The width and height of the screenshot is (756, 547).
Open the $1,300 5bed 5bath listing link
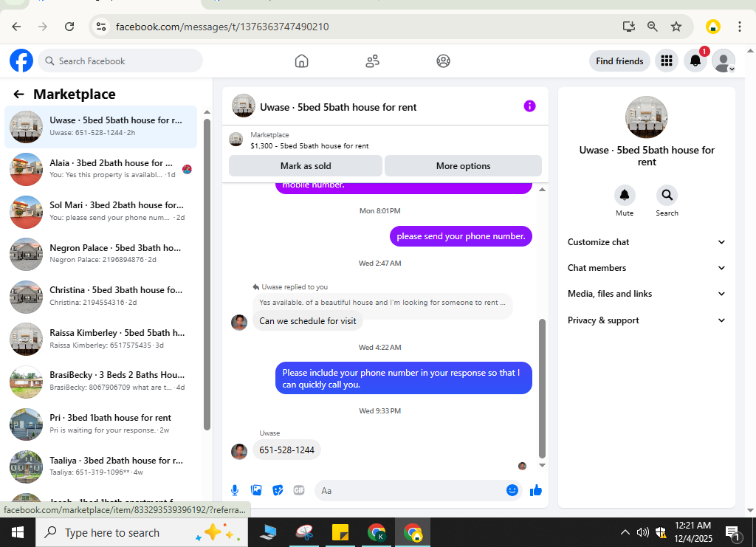(x=309, y=146)
